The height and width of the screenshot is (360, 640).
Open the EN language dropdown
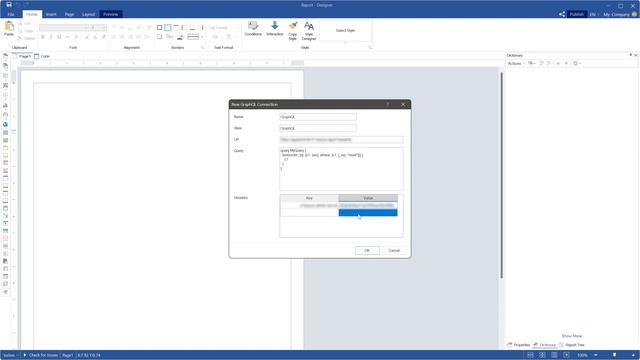(x=594, y=14)
